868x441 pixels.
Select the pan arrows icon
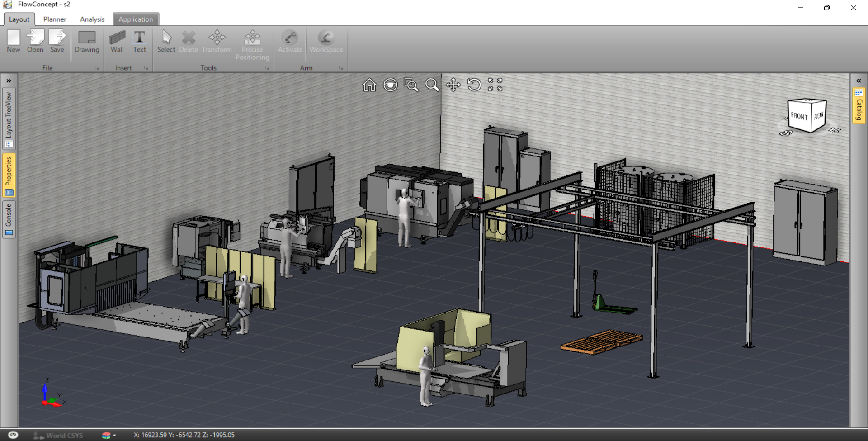coord(453,85)
